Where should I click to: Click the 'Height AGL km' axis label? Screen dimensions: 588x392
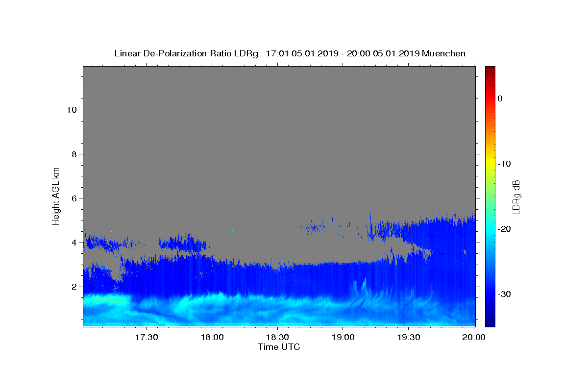pyautogui.click(x=56, y=196)
